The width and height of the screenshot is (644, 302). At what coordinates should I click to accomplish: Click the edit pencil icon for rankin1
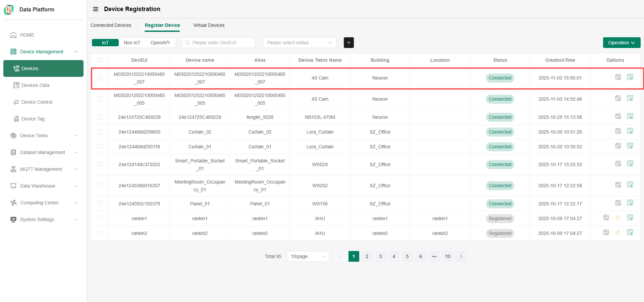pos(618,218)
